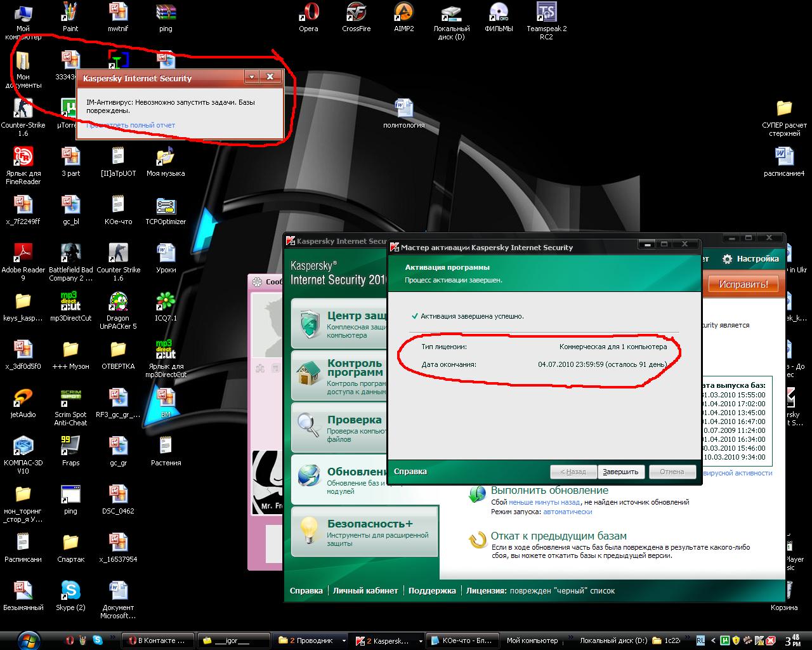
Task: Select the Paint desktop shortcut
Action: pyautogui.click(x=70, y=17)
